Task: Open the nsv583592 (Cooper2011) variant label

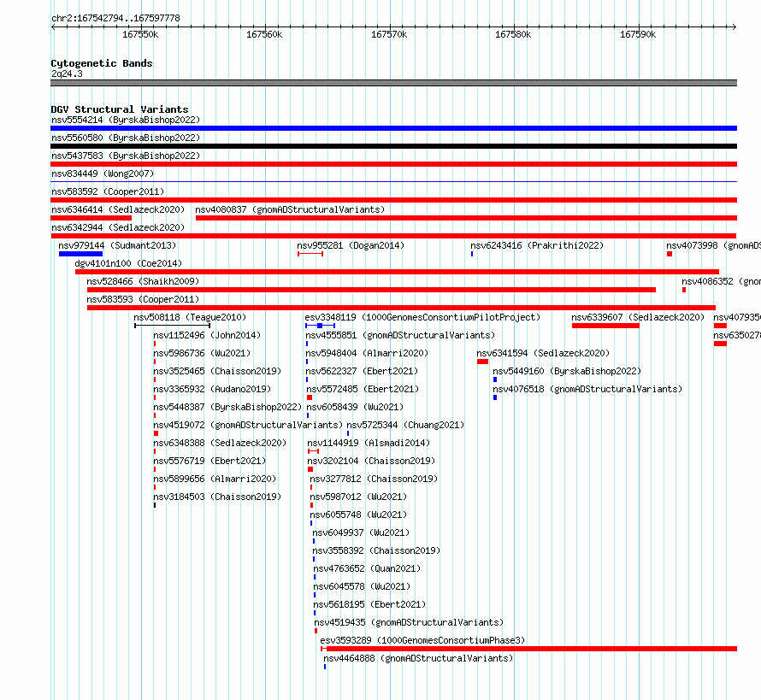Action: click(x=108, y=191)
